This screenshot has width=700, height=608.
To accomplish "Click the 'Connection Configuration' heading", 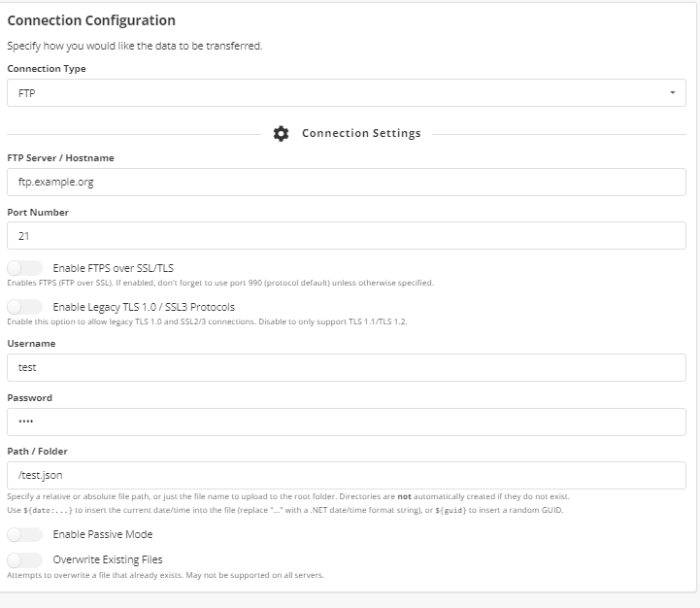I will click(x=91, y=20).
